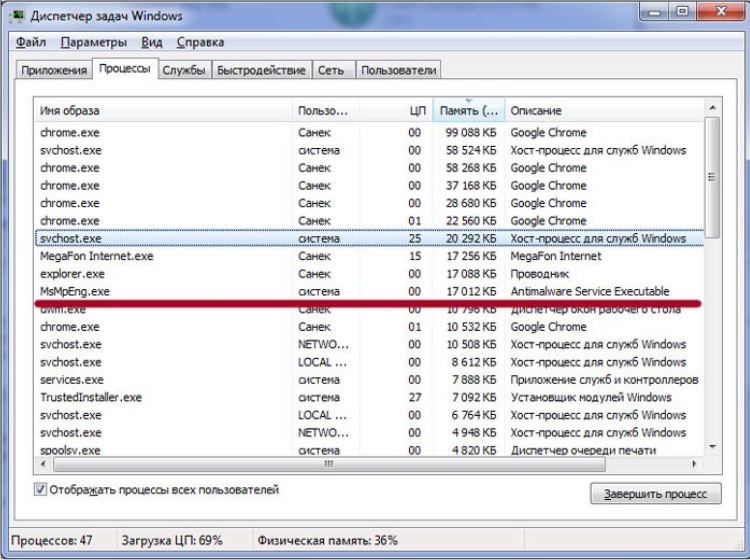Click Завершить процесс button
The image size is (750, 560).
[x=656, y=494]
